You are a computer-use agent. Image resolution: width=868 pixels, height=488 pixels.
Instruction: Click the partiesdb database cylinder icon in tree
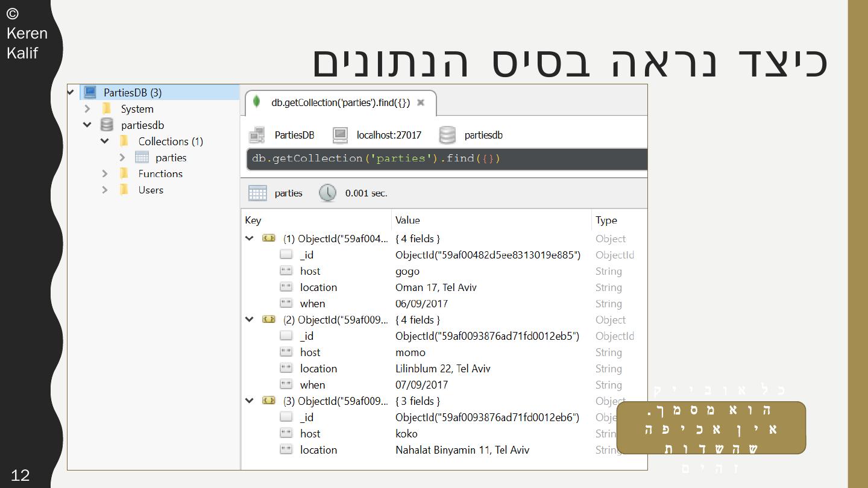[x=107, y=125]
